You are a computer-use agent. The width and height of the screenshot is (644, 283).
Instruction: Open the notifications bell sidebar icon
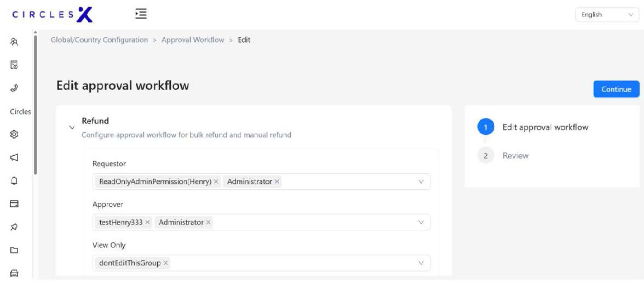click(15, 180)
